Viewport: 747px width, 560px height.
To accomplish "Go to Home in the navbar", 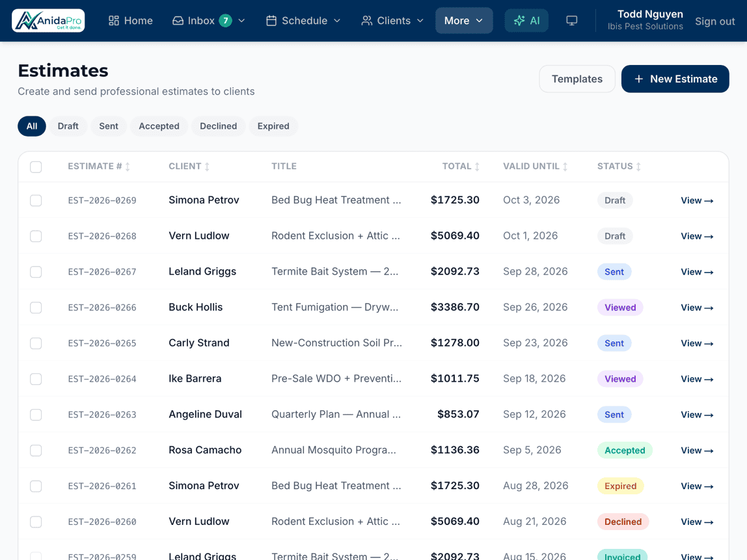I will [x=131, y=20].
